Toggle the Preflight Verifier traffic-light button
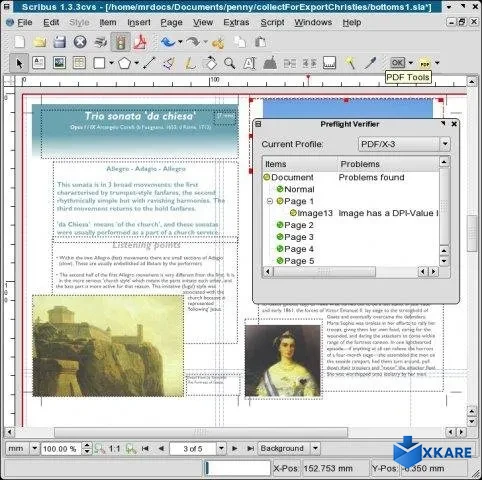The width and height of the screenshot is (482, 480). (120, 42)
